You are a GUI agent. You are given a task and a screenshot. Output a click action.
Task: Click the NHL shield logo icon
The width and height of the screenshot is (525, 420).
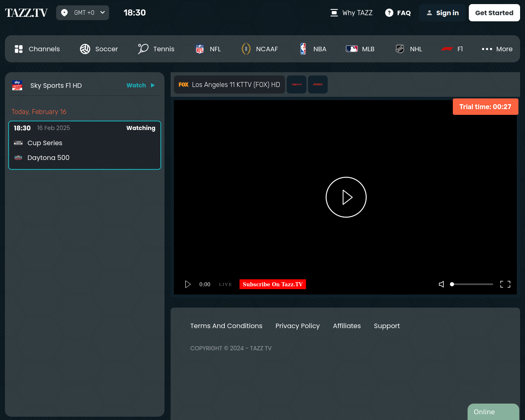400,49
